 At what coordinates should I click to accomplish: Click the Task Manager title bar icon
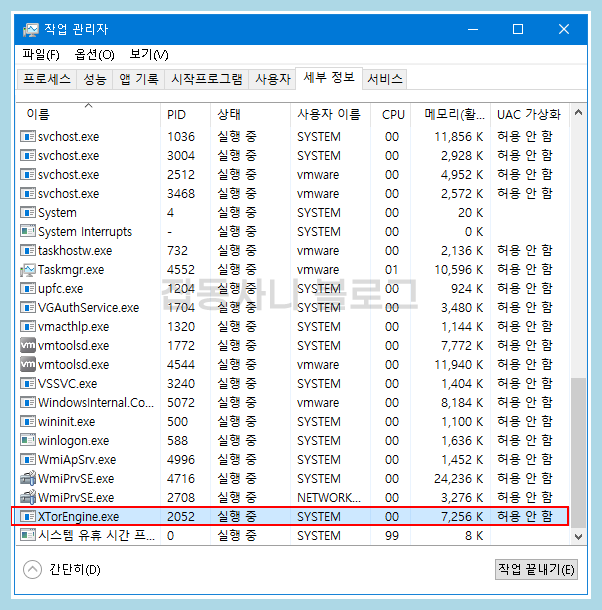[30, 30]
